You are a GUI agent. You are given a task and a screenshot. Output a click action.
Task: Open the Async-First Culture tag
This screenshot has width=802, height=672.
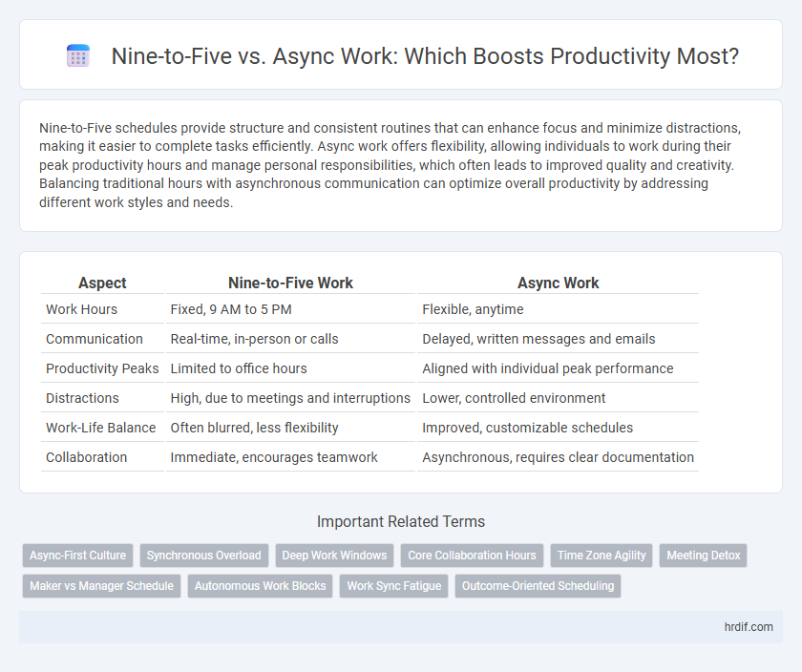click(x=77, y=556)
